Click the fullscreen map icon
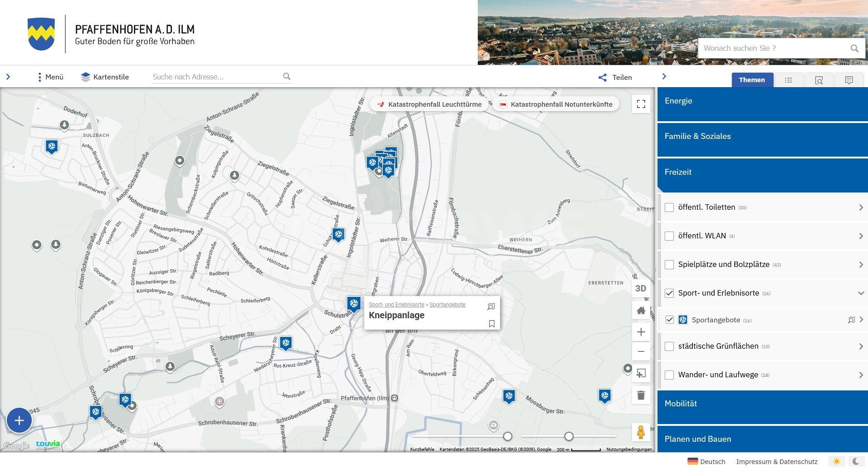Viewport: 868px width, 469px height. (x=641, y=104)
